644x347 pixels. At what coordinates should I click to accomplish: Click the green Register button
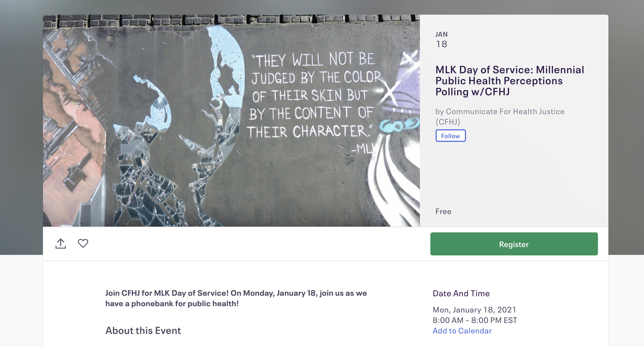pyautogui.click(x=514, y=244)
